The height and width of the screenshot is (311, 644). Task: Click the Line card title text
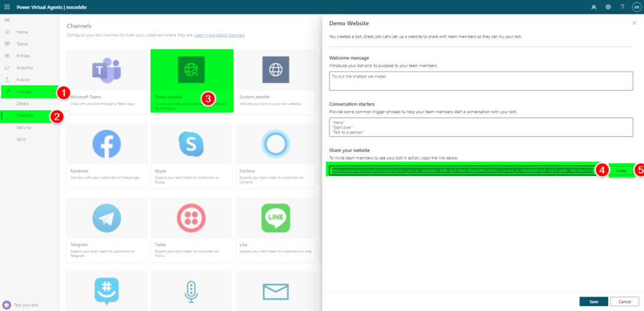click(243, 244)
